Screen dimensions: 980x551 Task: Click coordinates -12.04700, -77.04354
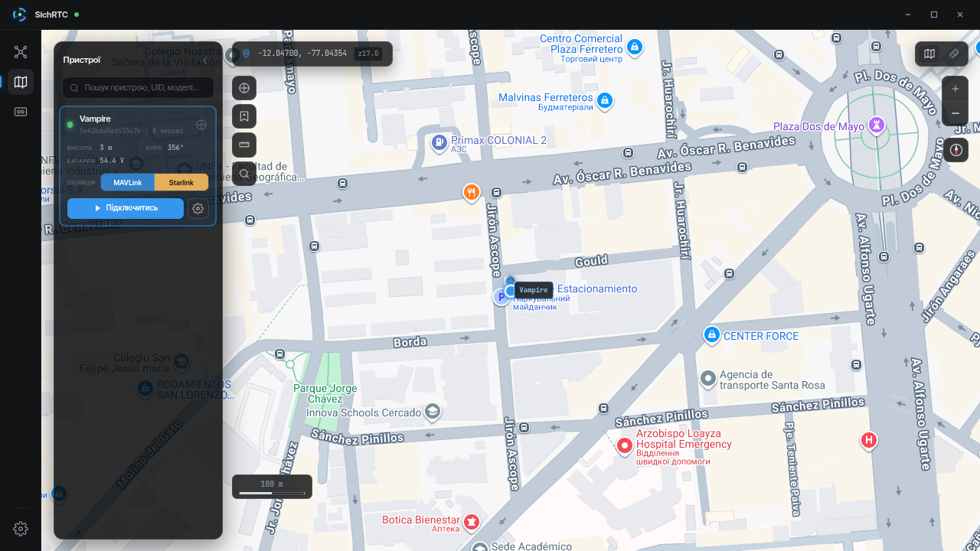(302, 54)
